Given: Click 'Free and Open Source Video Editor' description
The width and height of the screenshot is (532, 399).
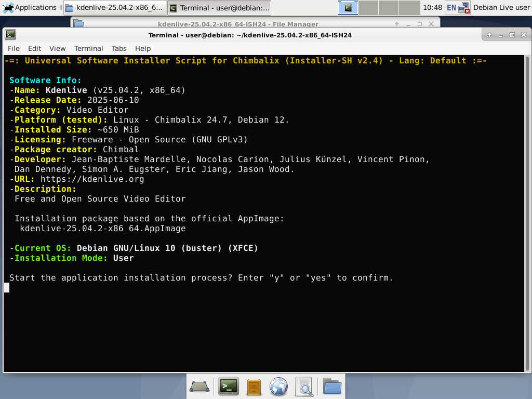Looking at the screenshot, I should click(x=100, y=199).
